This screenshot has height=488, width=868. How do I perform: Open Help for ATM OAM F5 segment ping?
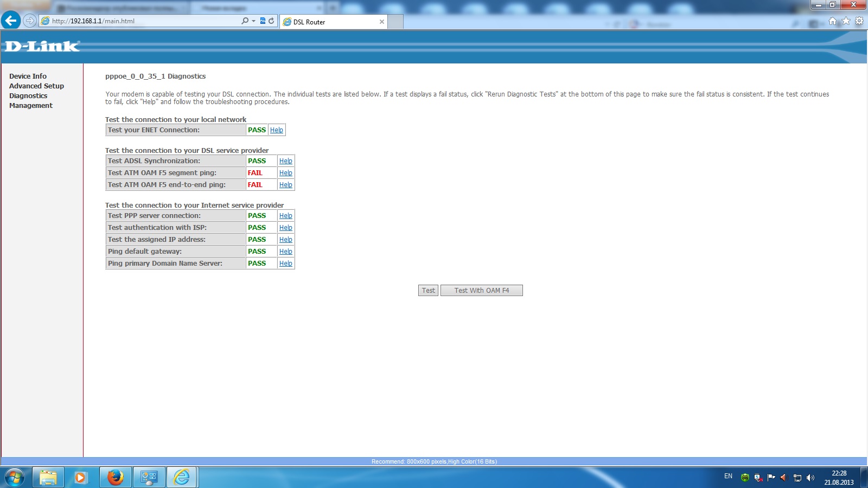pos(286,173)
